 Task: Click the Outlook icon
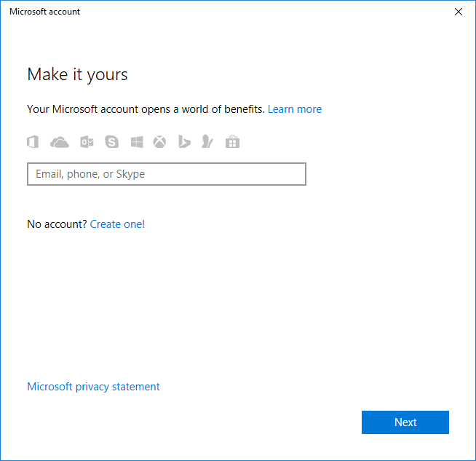[x=87, y=142]
